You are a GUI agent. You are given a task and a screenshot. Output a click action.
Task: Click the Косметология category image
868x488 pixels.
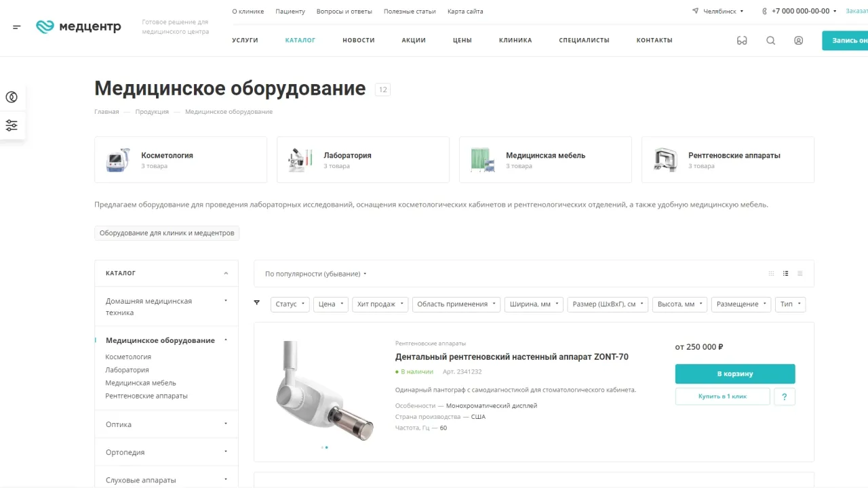tap(118, 160)
